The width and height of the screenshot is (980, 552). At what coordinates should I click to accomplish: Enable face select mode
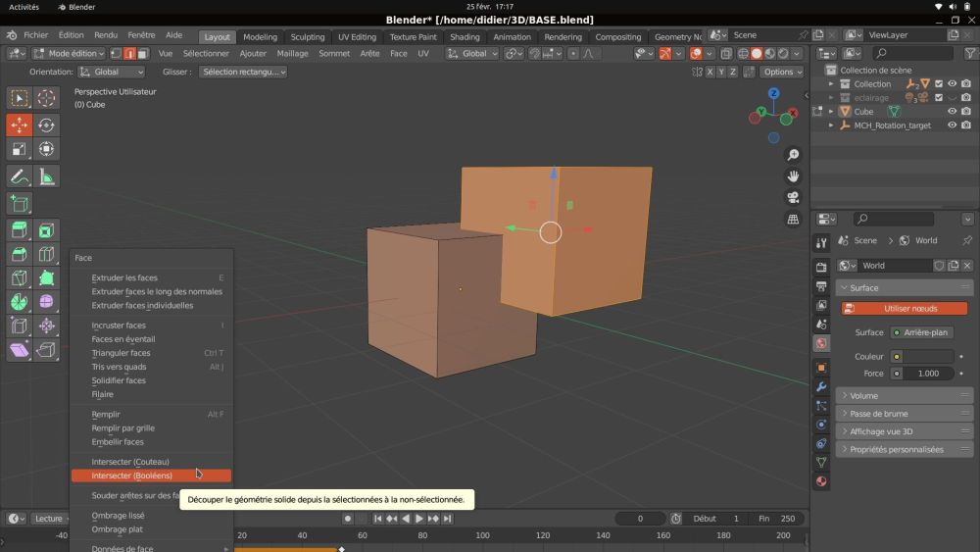coord(142,54)
